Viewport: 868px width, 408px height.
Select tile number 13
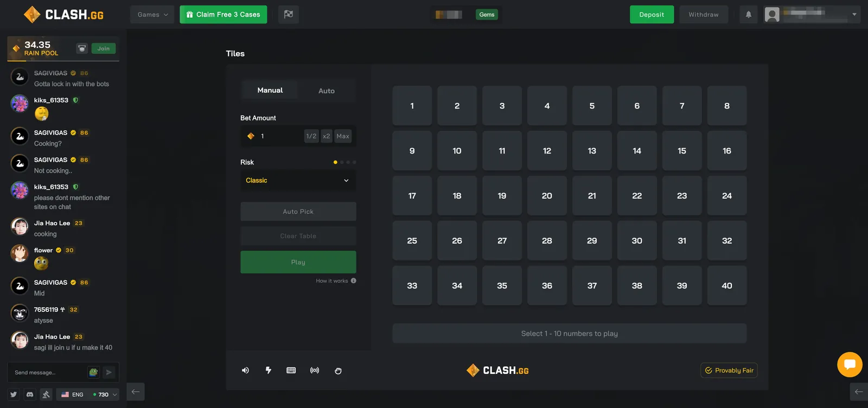[592, 151]
